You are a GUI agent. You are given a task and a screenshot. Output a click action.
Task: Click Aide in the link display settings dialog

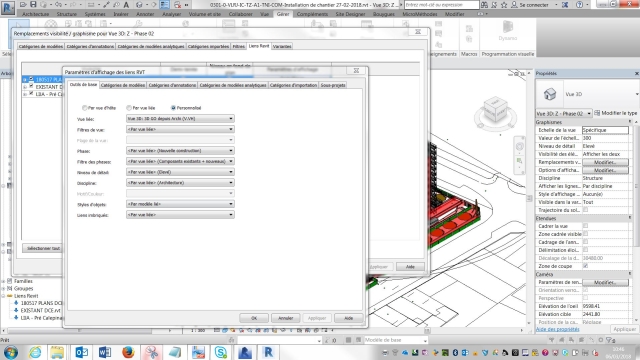(349, 318)
